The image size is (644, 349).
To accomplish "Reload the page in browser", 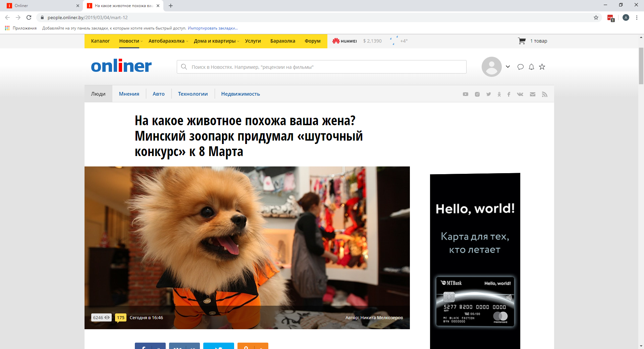I will point(29,17).
